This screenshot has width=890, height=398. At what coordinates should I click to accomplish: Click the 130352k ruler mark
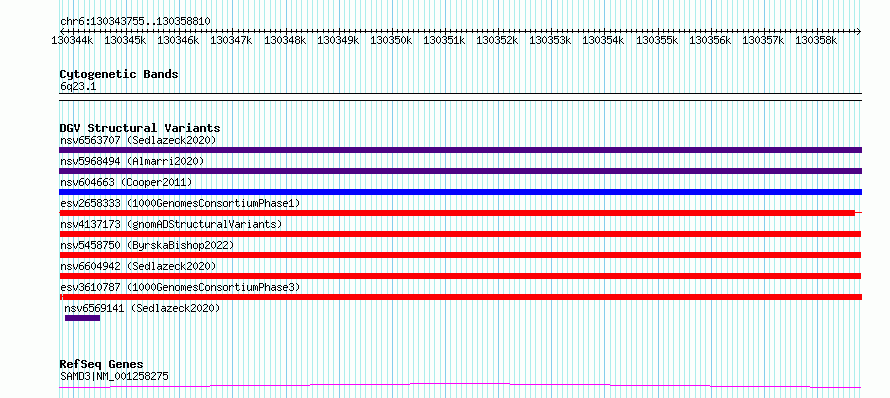coord(497,40)
